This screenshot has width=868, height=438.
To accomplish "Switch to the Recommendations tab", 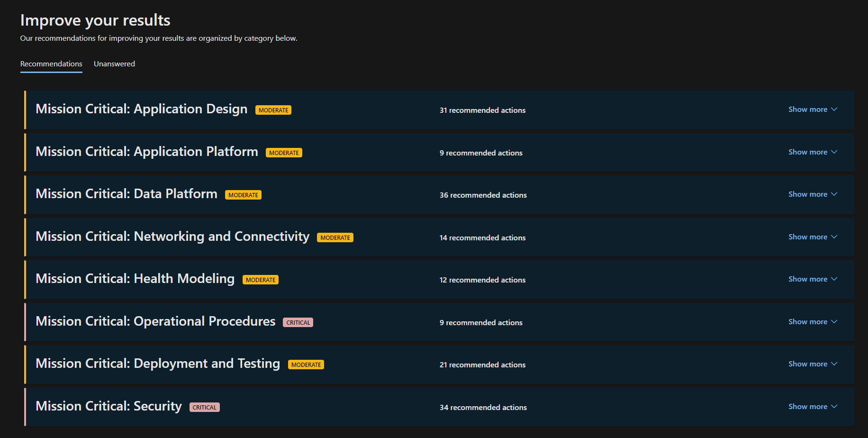I will [x=51, y=64].
